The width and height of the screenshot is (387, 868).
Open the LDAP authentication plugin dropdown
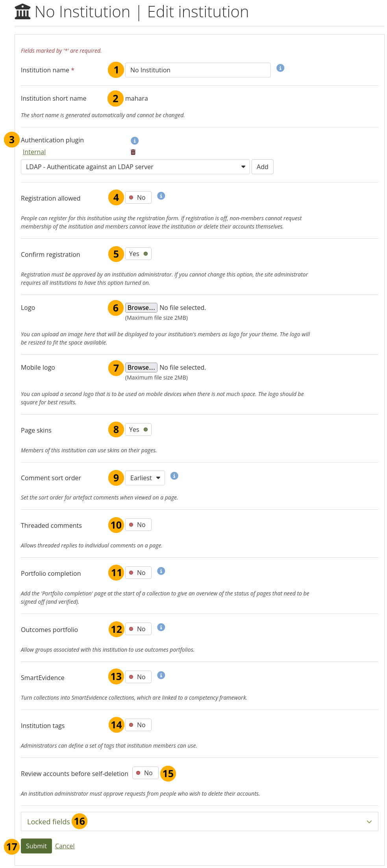135,167
